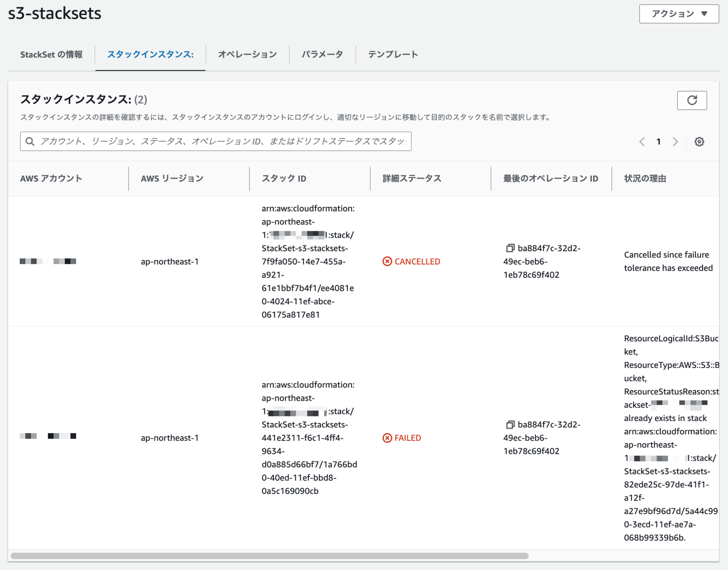Select page number 1
Image resolution: width=728 pixels, height=570 pixels.
(658, 142)
